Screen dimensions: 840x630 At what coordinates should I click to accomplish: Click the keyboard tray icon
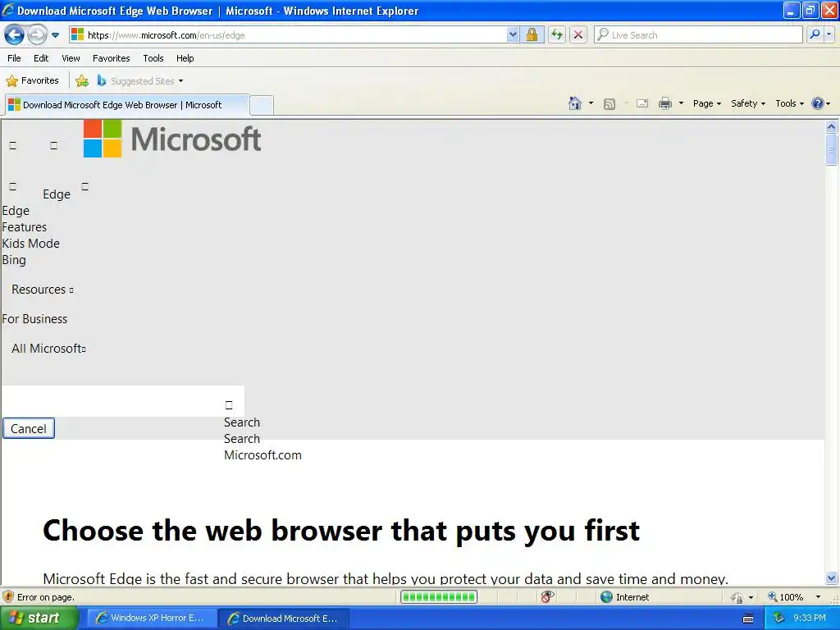tap(748, 619)
